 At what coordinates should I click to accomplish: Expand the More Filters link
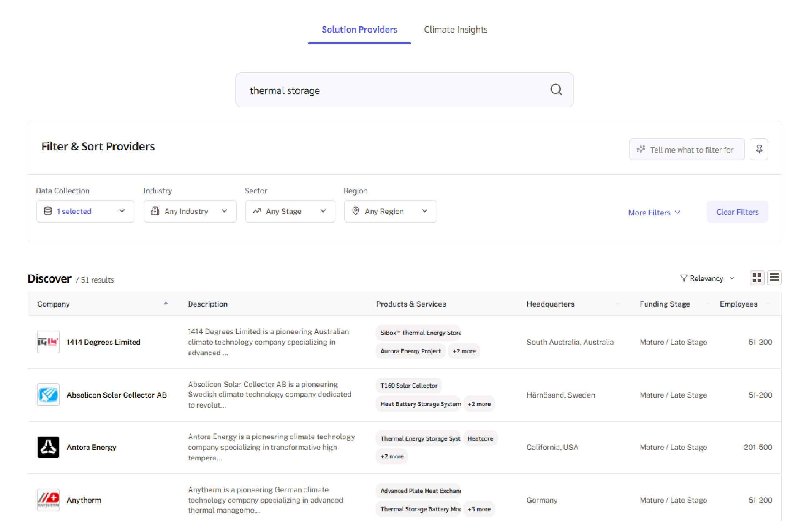[x=654, y=213]
